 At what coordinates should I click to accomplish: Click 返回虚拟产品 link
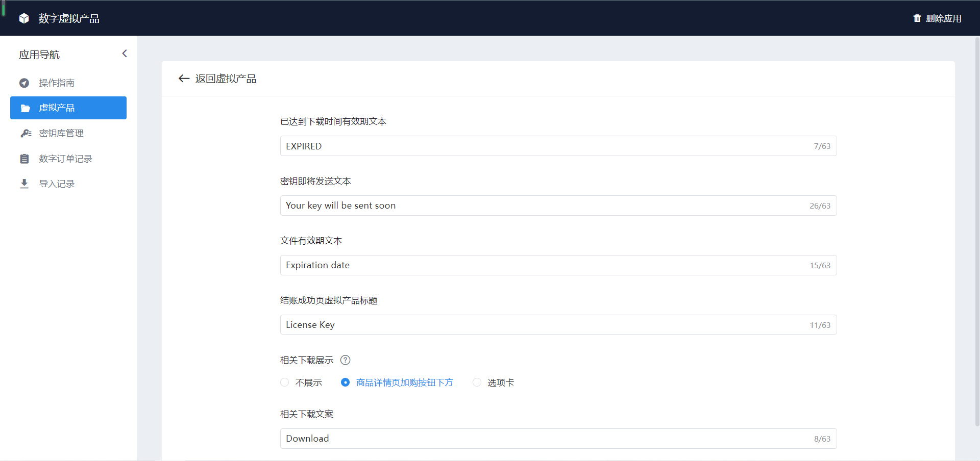click(x=226, y=79)
